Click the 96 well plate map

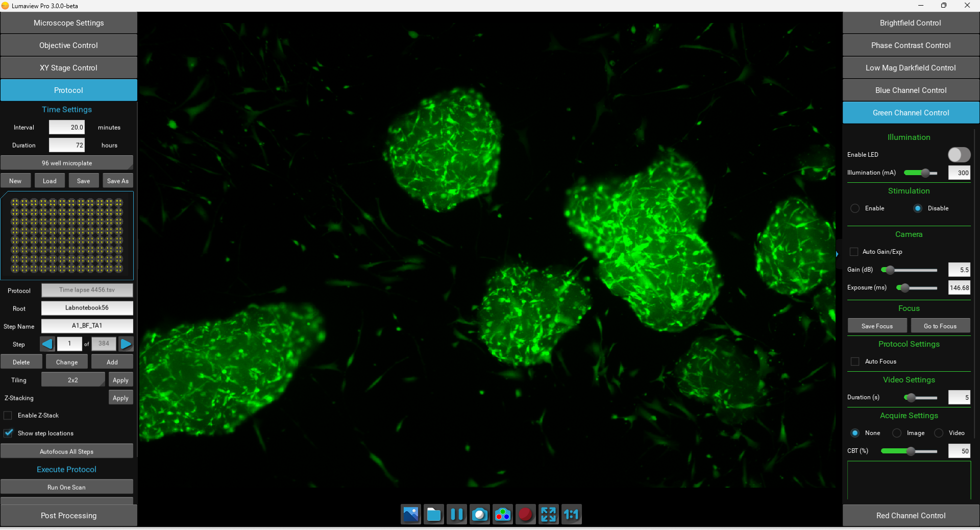click(67, 235)
